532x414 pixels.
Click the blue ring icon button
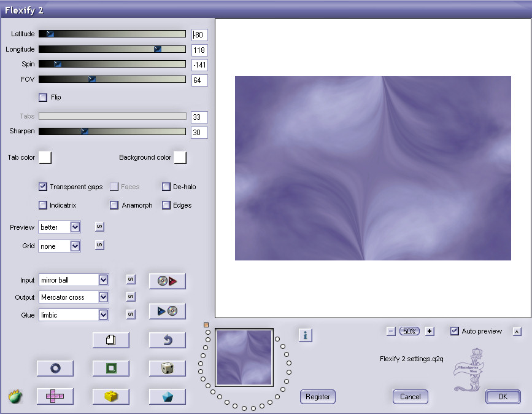coord(55,368)
